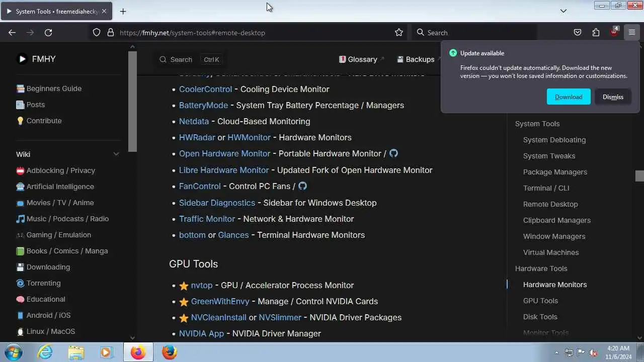Click the second Firefox taskbar icon
The width and height of the screenshot is (644, 362).
(x=170, y=352)
